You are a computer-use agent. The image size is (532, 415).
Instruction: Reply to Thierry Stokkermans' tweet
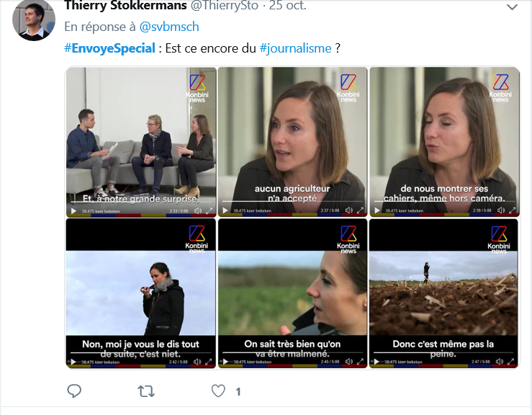coord(74,391)
